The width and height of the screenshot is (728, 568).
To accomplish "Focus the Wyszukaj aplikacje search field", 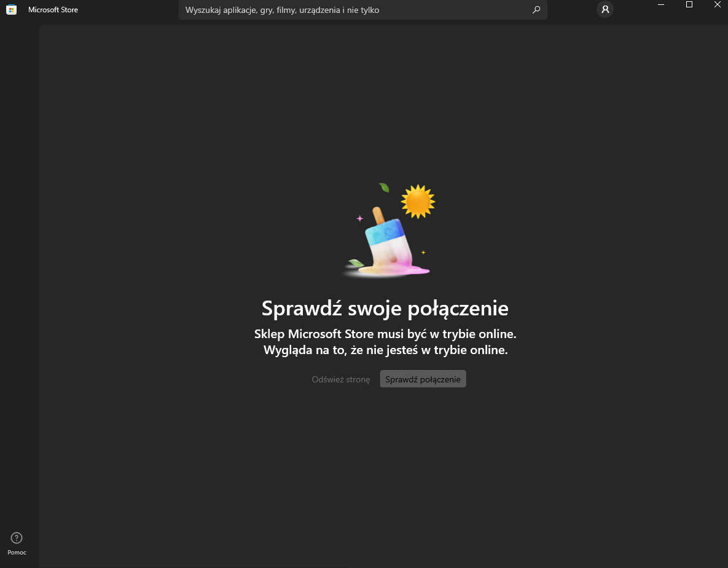I will (x=362, y=10).
